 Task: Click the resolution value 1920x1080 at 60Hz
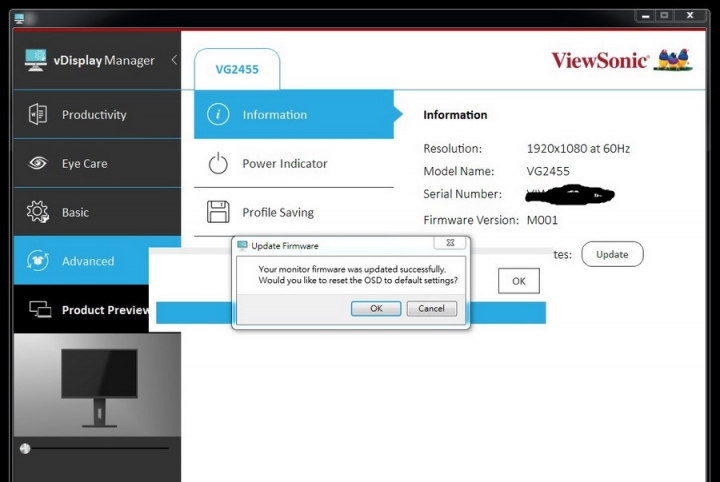(x=578, y=149)
